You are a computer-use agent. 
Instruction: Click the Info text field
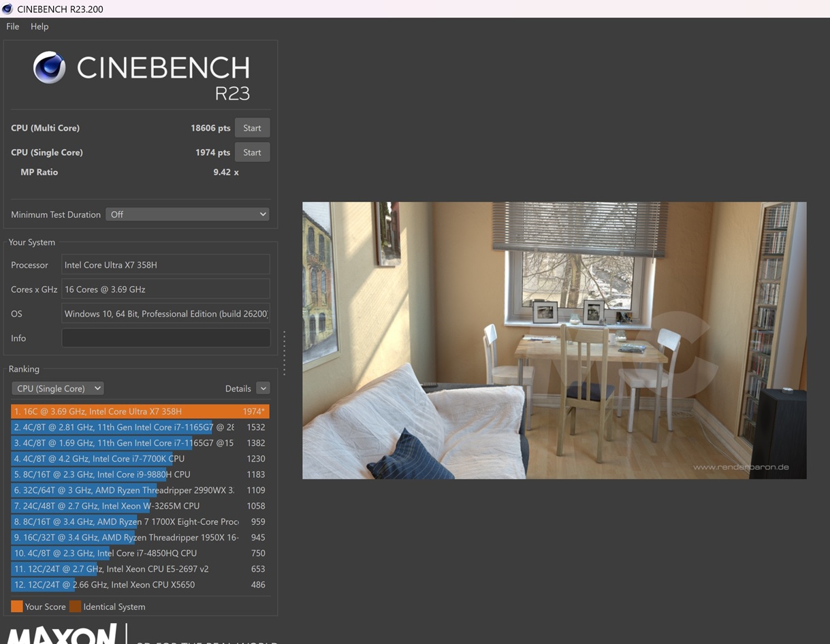[165, 338]
